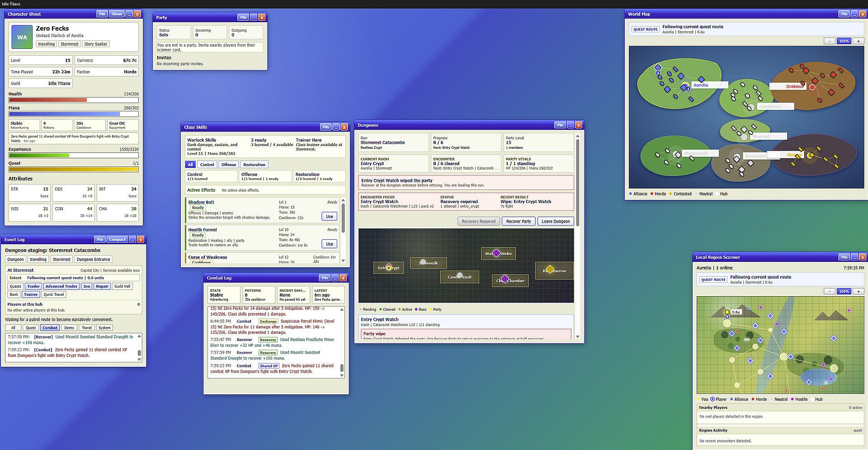Click the Nexus yellow hub on World Map
This screenshot has width=868, height=450.
(811, 155)
